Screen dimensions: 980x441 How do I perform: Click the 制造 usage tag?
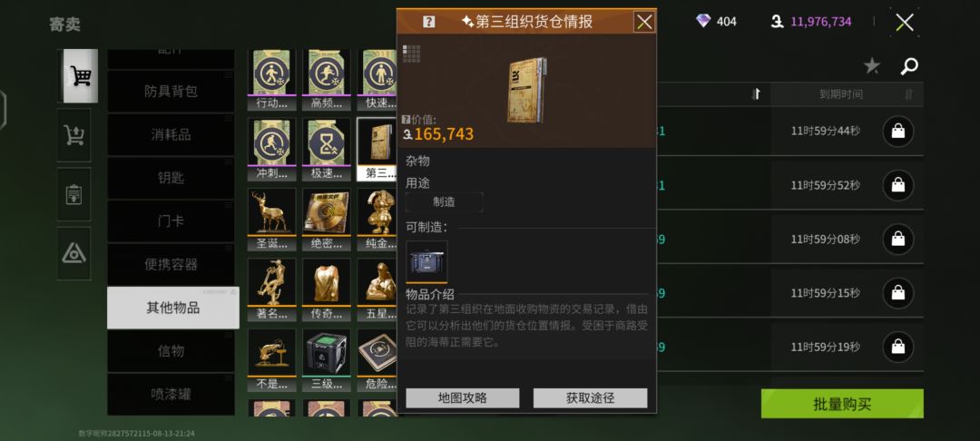pos(445,201)
